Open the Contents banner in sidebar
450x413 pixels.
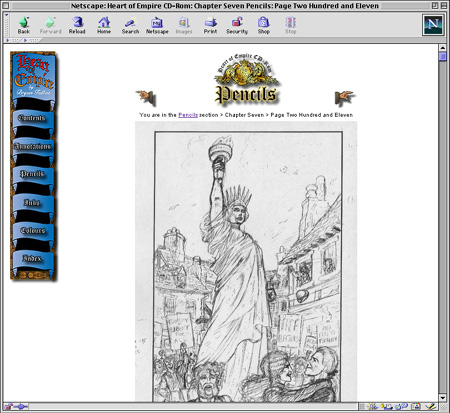pos(33,118)
